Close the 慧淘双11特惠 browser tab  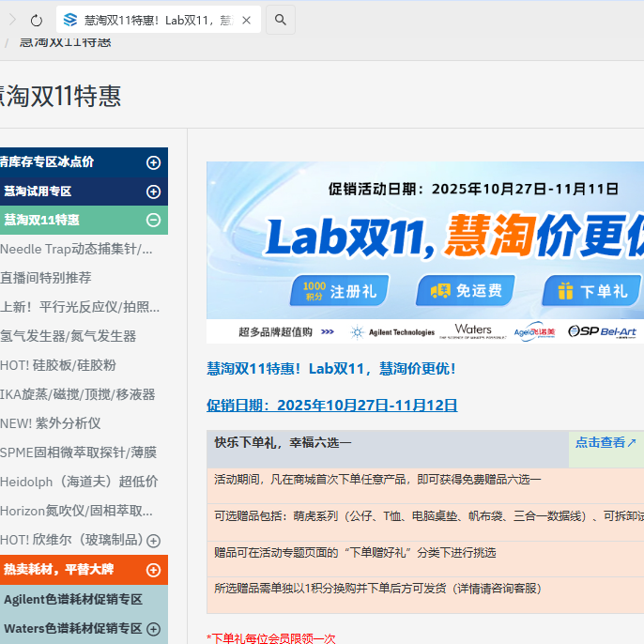tap(246, 20)
